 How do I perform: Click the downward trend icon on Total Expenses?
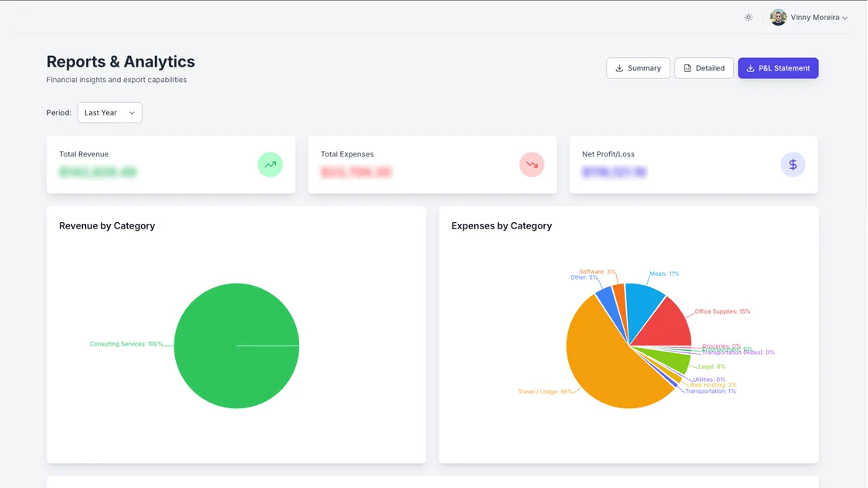pos(532,164)
